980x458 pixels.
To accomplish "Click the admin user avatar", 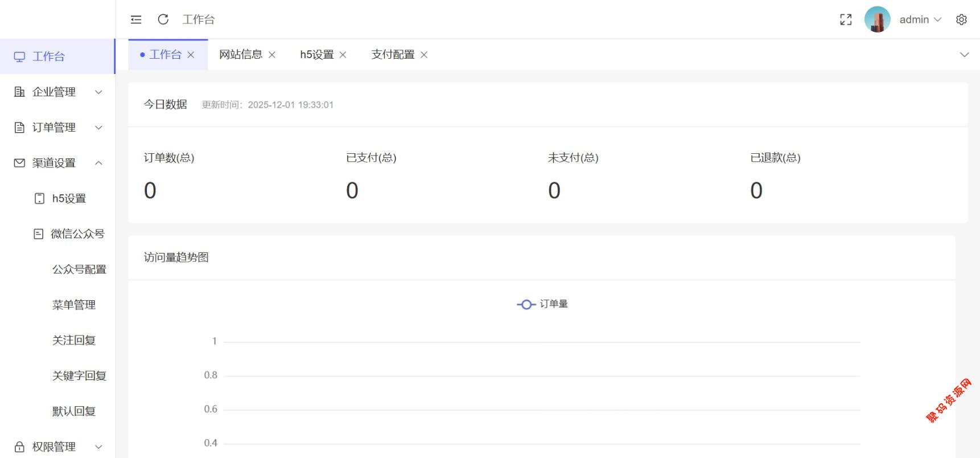I will pyautogui.click(x=877, y=19).
